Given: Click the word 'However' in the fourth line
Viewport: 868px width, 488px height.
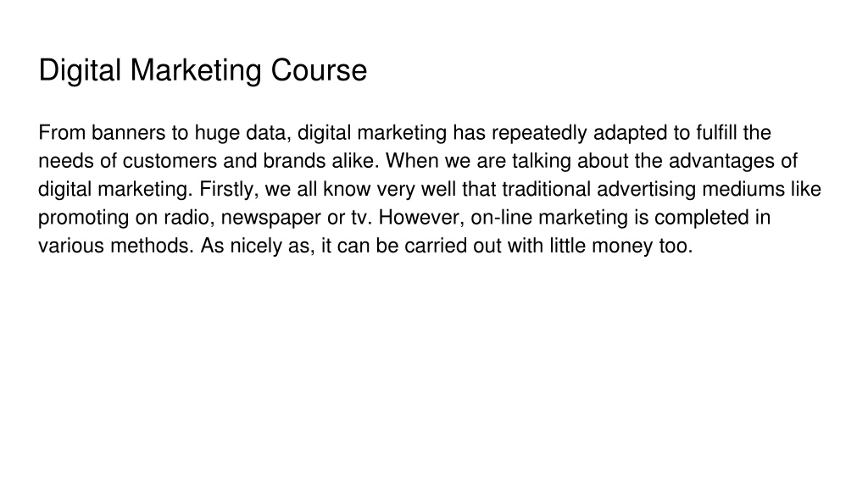Looking at the screenshot, I should pos(422,218).
